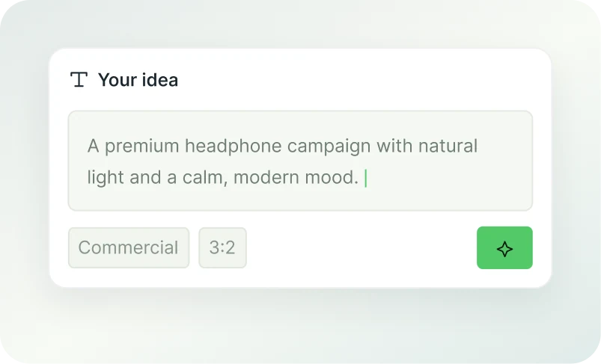The image size is (601, 364).
Task: Open the 3:2 aspect ratio chip
Action: click(x=222, y=247)
